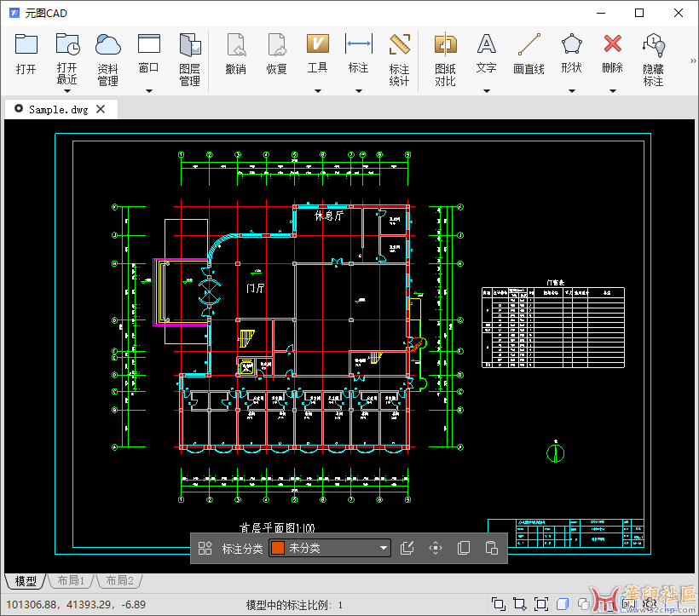
Task: Click the 恢复 (redo) icon
Action: click(277, 44)
